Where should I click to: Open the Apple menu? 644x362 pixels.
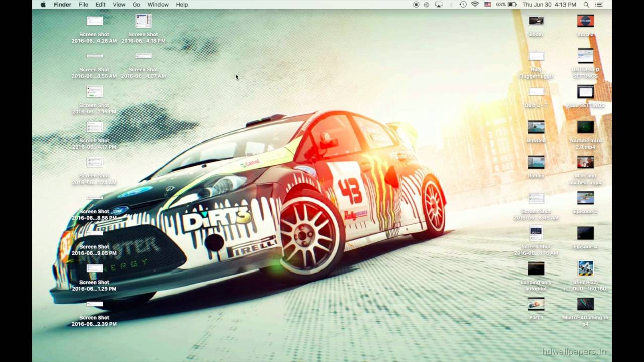[x=43, y=5]
